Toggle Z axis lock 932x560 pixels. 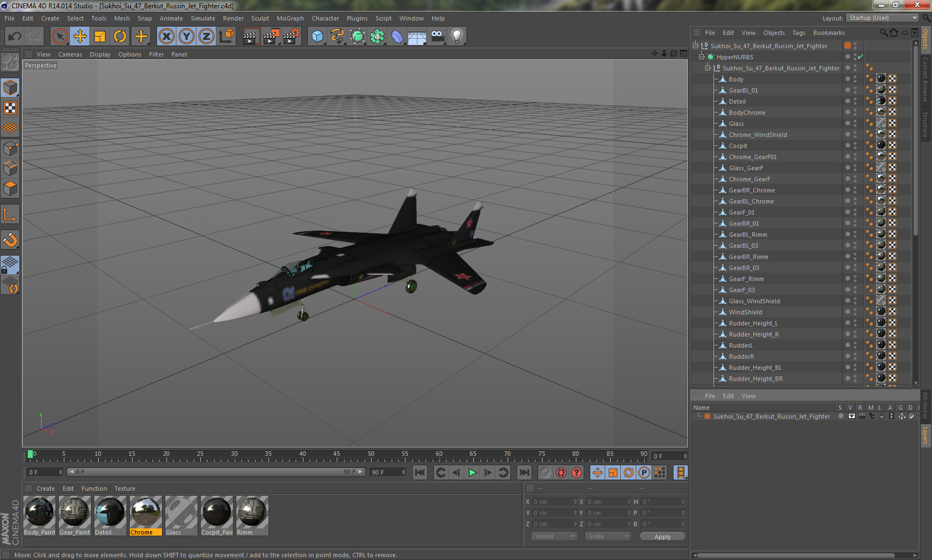click(x=206, y=37)
